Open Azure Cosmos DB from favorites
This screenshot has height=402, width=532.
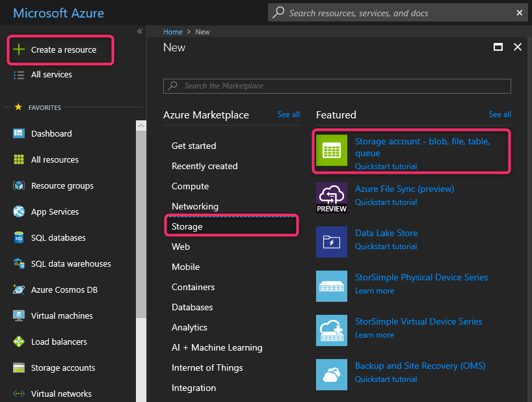coord(19,289)
